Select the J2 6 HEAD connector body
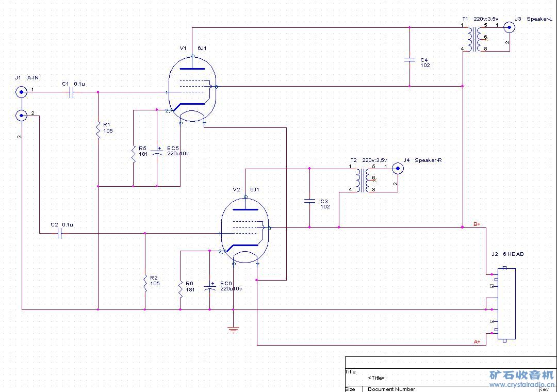This screenshot has width=557, height=392. point(506,304)
